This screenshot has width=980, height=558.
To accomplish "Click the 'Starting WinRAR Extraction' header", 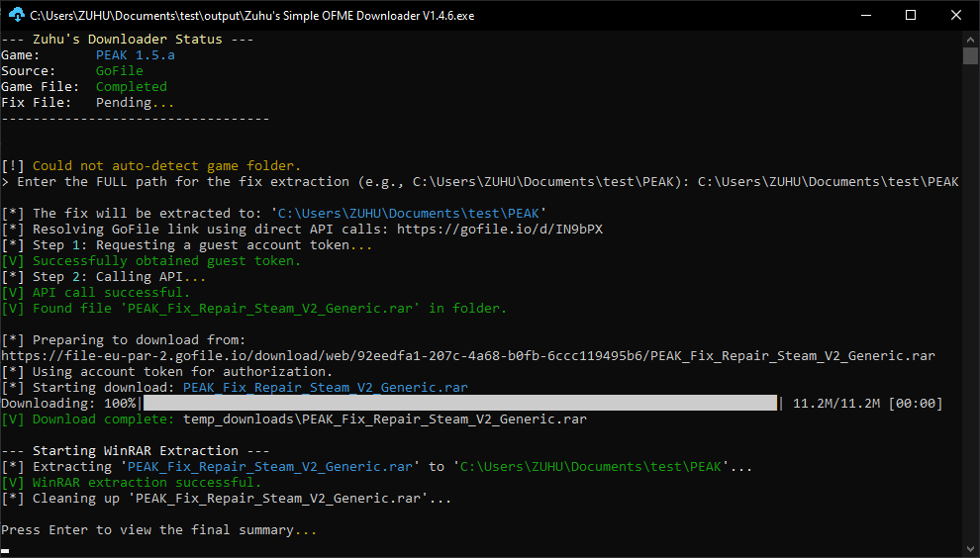I will pos(135,450).
